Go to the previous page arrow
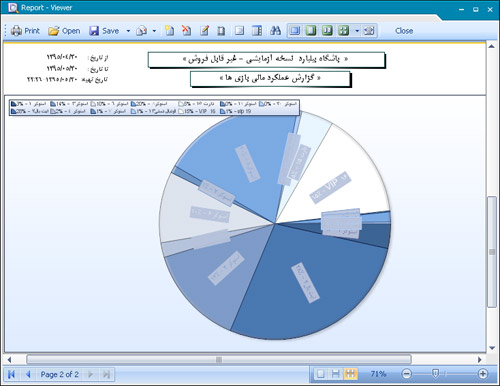The height and width of the screenshot is (386, 500). click(28, 374)
